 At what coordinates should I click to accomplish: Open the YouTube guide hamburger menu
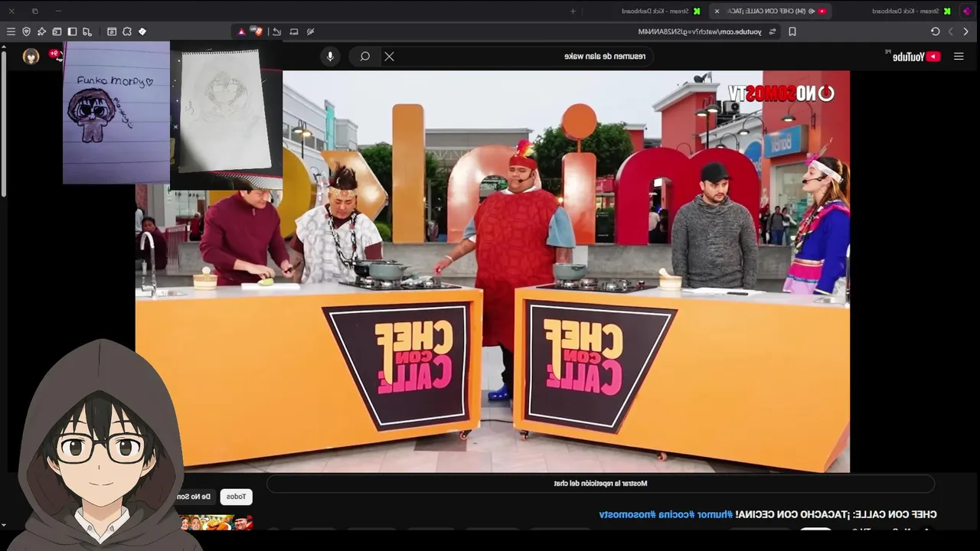[x=959, y=56]
